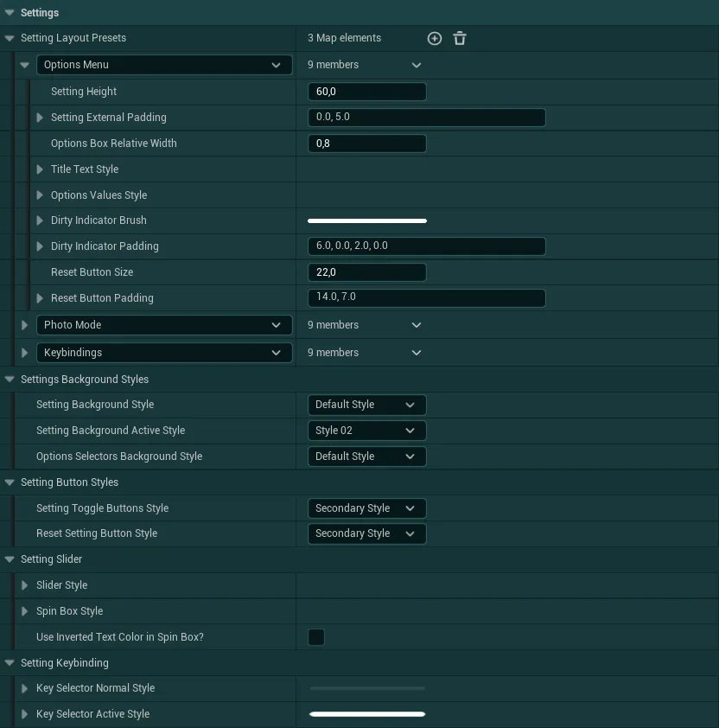719x728 pixels.
Task: Open the Options Menu 9 members dropdown arrow
Action: pyautogui.click(x=417, y=65)
